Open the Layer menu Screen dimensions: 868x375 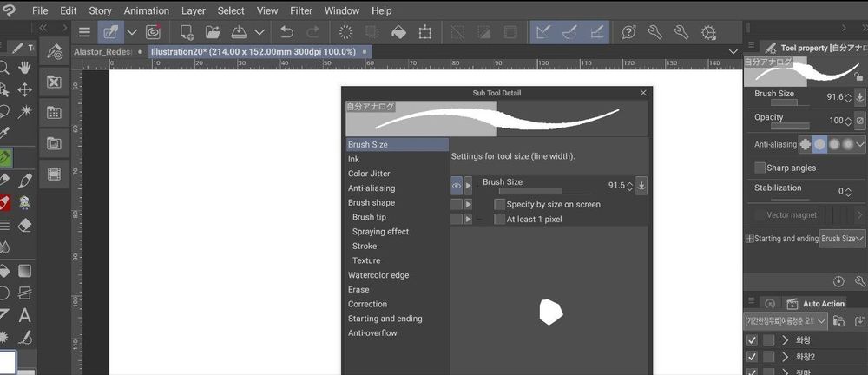(x=194, y=10)
